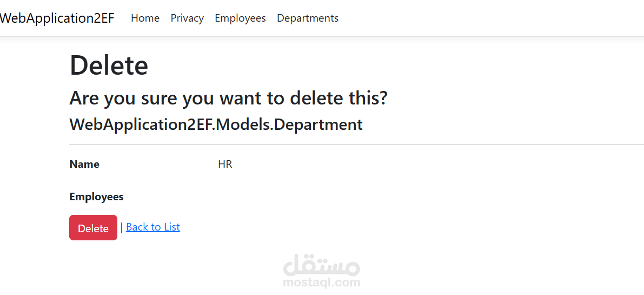This screenshot has width=644, height=295.
Task: Go to the Home nav item
Action: point(145,18)
